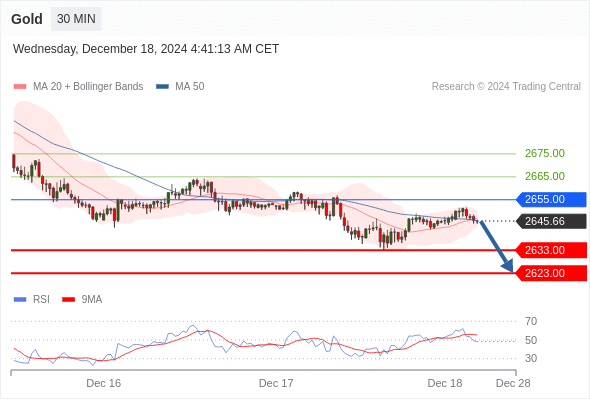Viewport: 590px width, 400px height.
Task: Click the MA 20 + Bollinger Bands legend swatch
Action: (x=20, y=87)
